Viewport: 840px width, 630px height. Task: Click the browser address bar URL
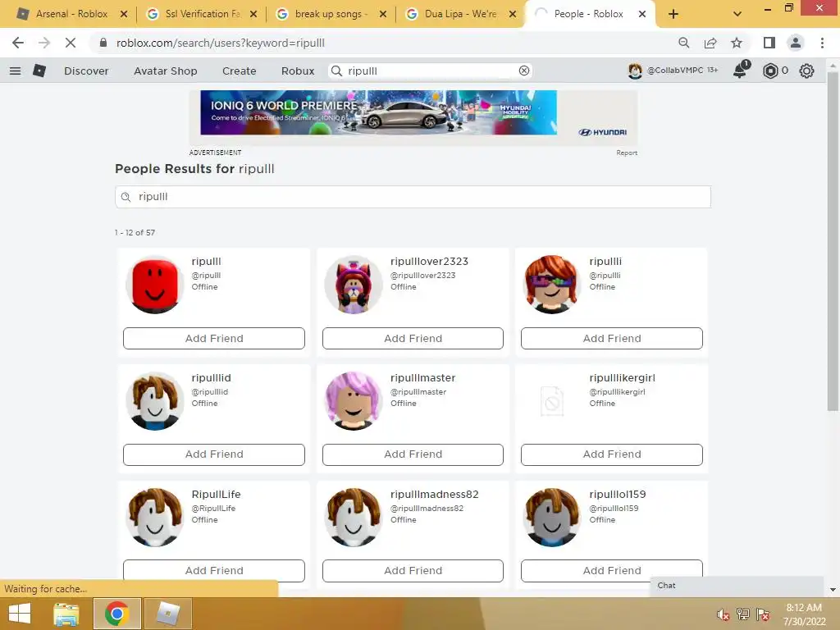point(220,43)
